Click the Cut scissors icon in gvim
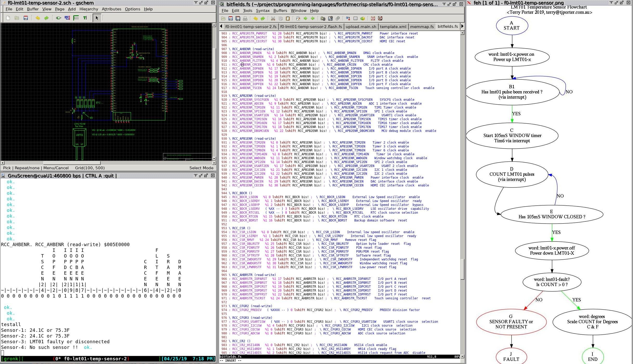Screen dimensions: 633x364 pyautogui.click(x=273, y=18)
